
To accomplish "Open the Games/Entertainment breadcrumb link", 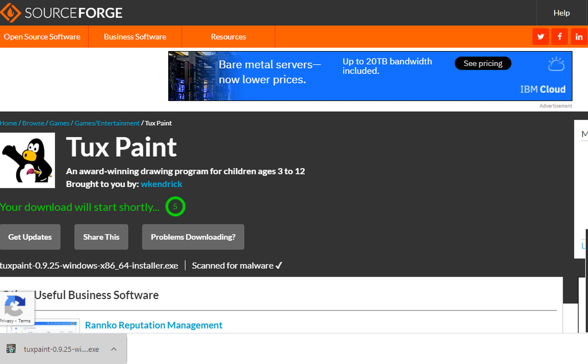I will click(107, 123).
